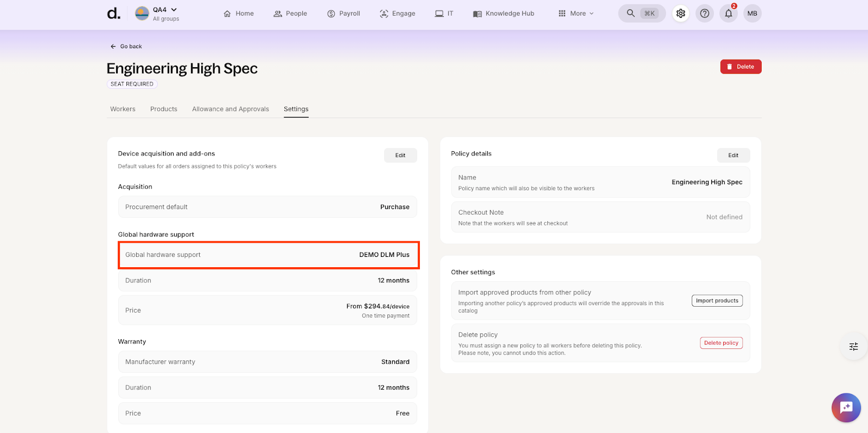Viewport: 868px width, 433px height.
Task: Open the notifications bell
Action: (x=729, y=14)
